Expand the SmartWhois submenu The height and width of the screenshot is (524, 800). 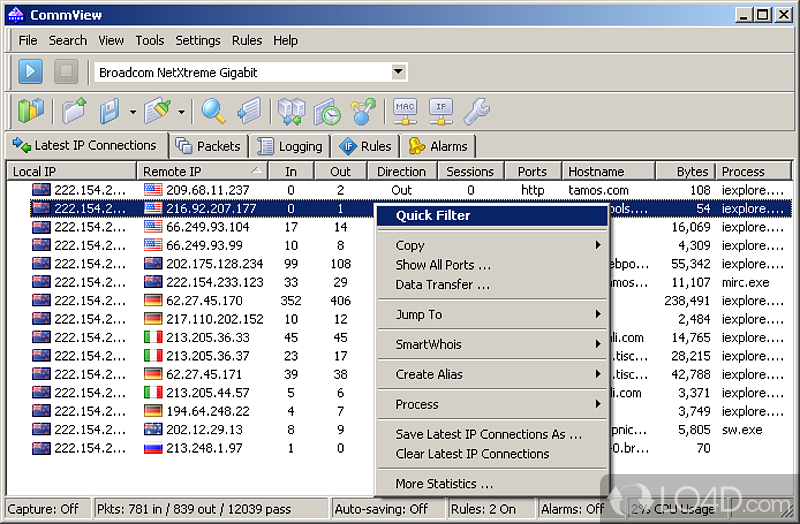[598, 344]
